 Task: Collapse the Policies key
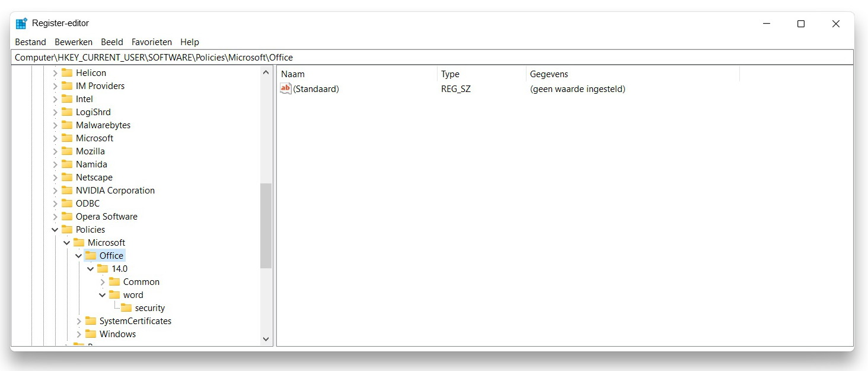click(55, 230)
